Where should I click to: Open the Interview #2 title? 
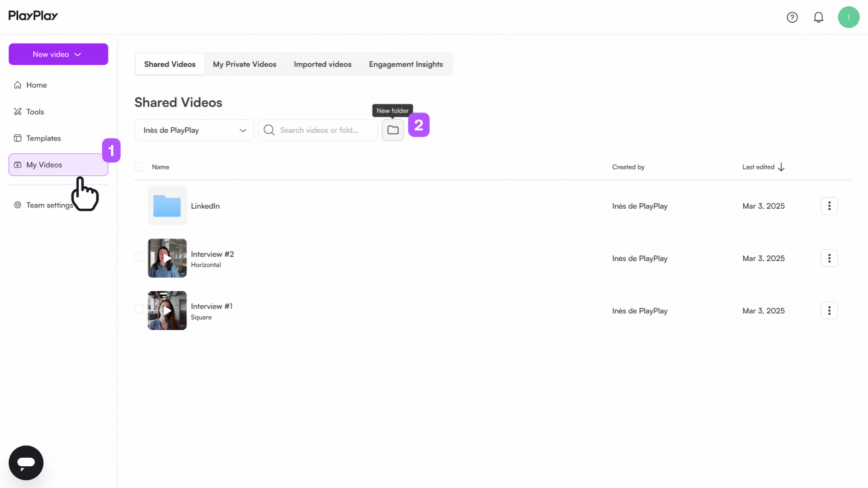pos(212,254)
